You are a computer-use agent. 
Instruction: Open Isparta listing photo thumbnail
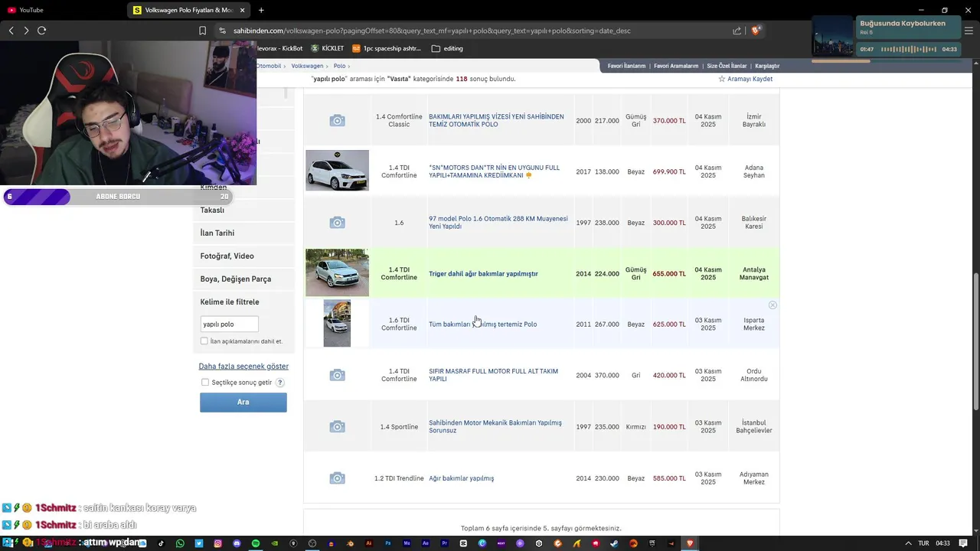click(x=337, y=323)
